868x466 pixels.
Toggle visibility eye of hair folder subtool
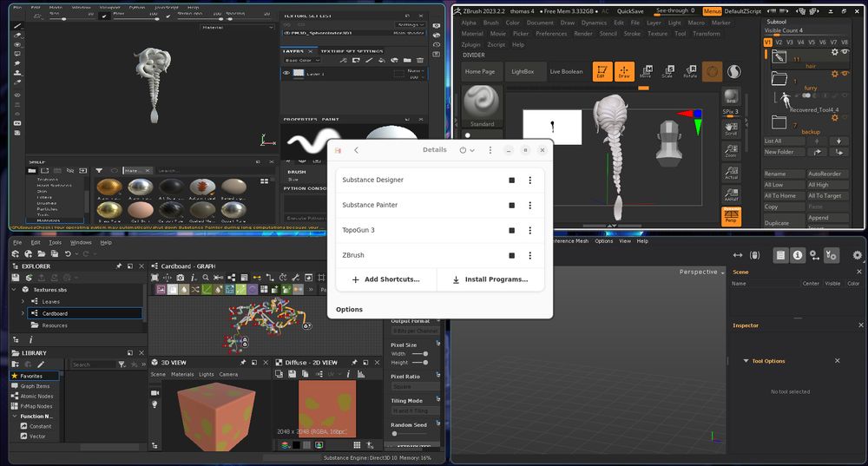pos(845,52)
